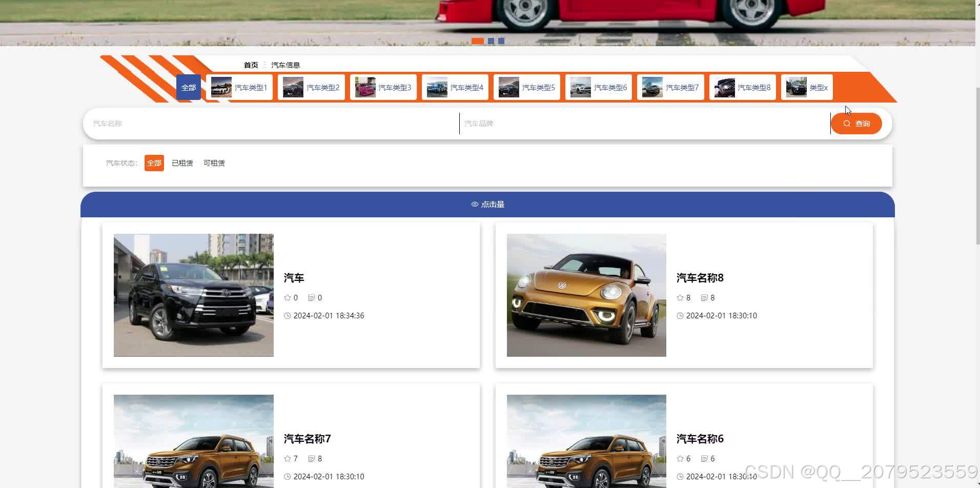
Task: Focus the 汽车品牌 search input field
Action: pyautogui.click(x=645, y=124)
